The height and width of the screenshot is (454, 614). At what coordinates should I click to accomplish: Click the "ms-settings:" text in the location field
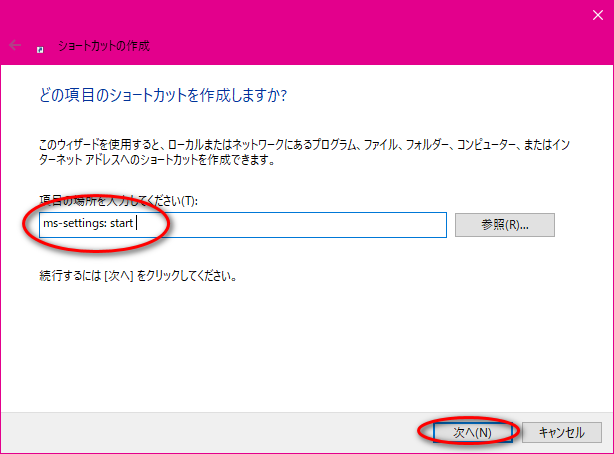[x=72, y=224]
